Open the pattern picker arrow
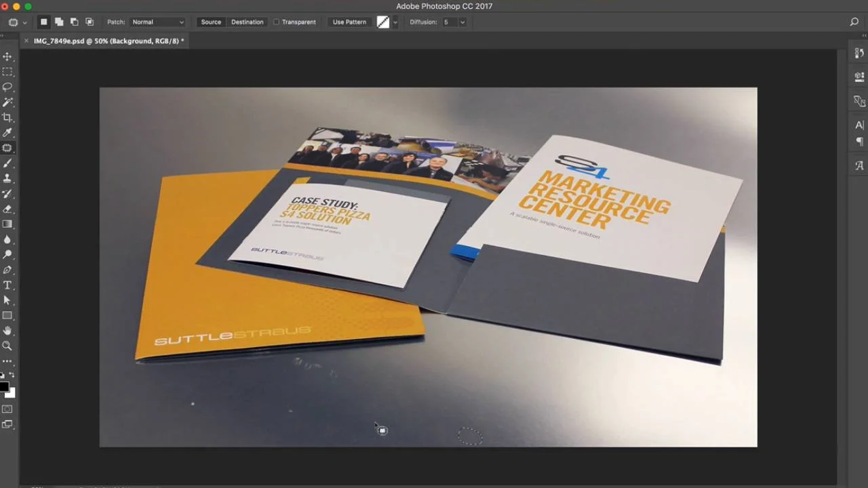This screenshot has height=488, width=868. (x=395, y=22)
